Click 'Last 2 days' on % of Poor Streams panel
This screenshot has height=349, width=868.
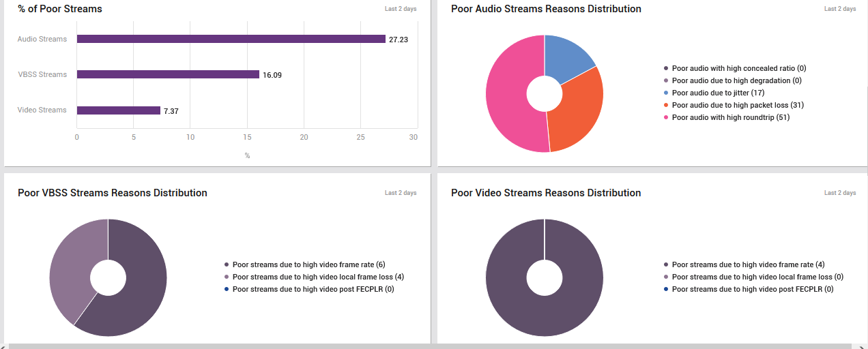(x=401, y=9)
